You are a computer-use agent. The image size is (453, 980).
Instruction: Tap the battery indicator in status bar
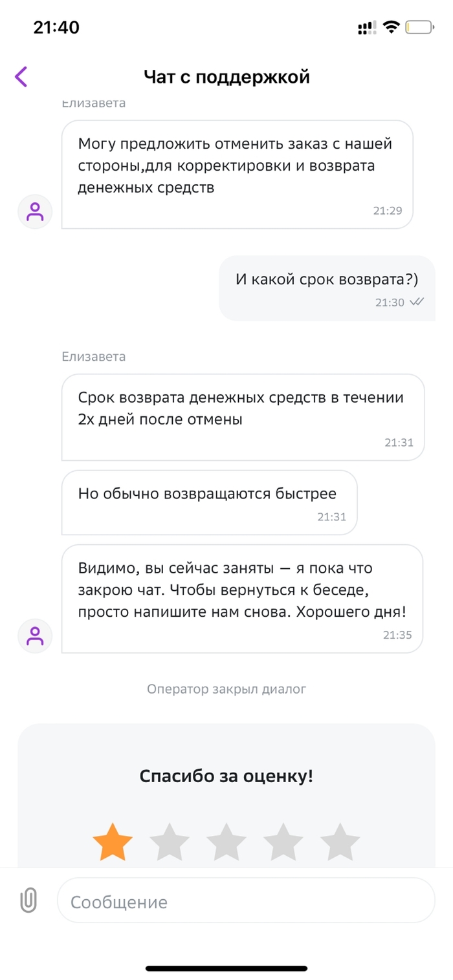tap(420, 27)
